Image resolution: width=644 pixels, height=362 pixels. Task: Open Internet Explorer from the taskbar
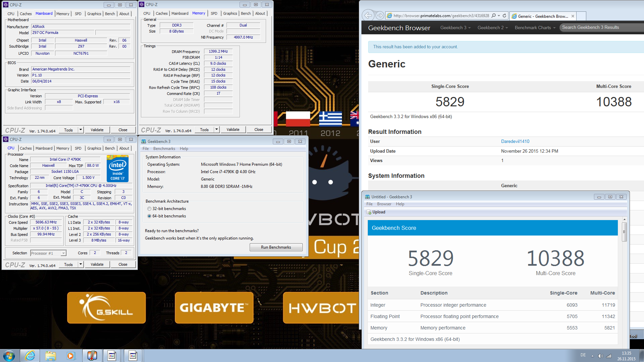click(30, 356)
